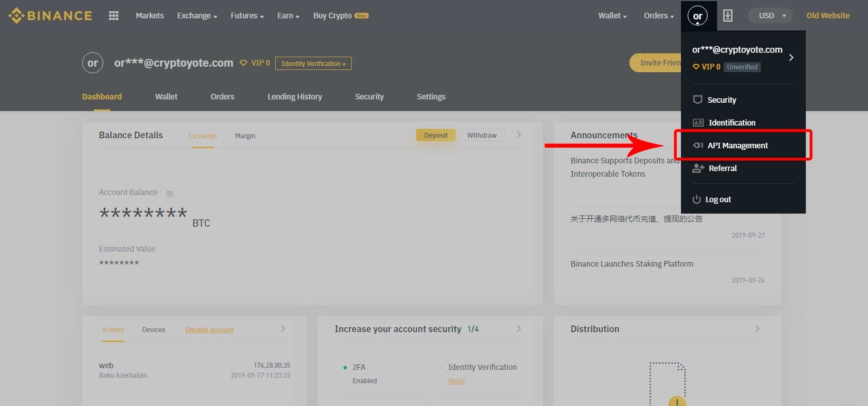Open the Orders dropdown in the top bar
Screen dimensions: 868x406
tap(659, 16)
